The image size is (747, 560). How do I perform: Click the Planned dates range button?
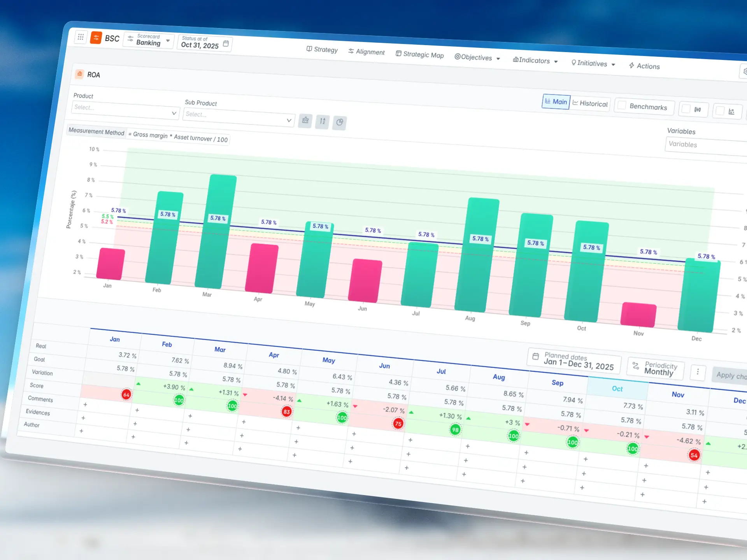point(574,361)
